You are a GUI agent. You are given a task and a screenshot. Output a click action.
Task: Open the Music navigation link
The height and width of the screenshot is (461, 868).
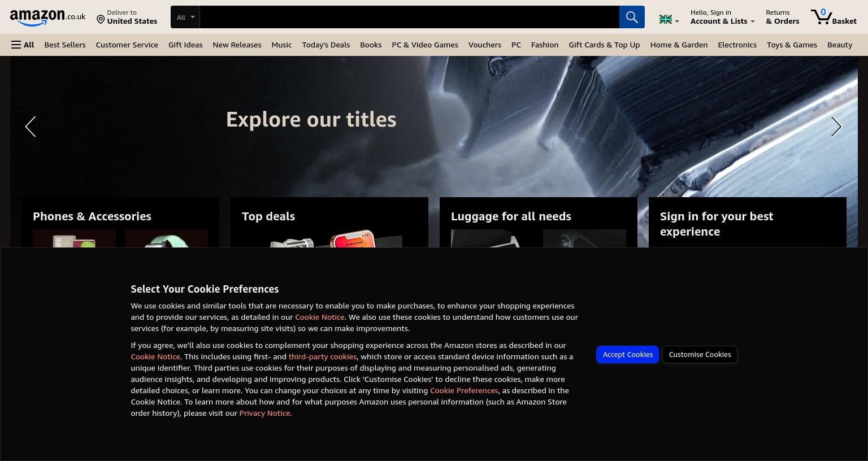281,45
